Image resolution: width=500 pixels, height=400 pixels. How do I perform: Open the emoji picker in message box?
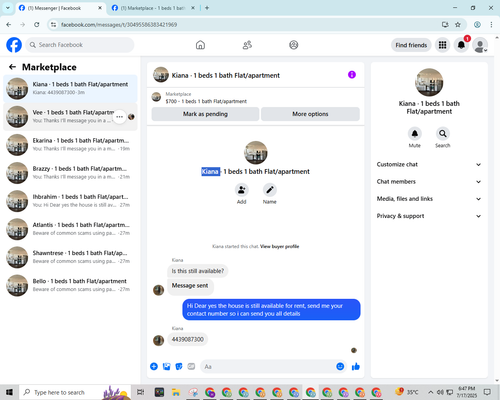click(340, 367)
